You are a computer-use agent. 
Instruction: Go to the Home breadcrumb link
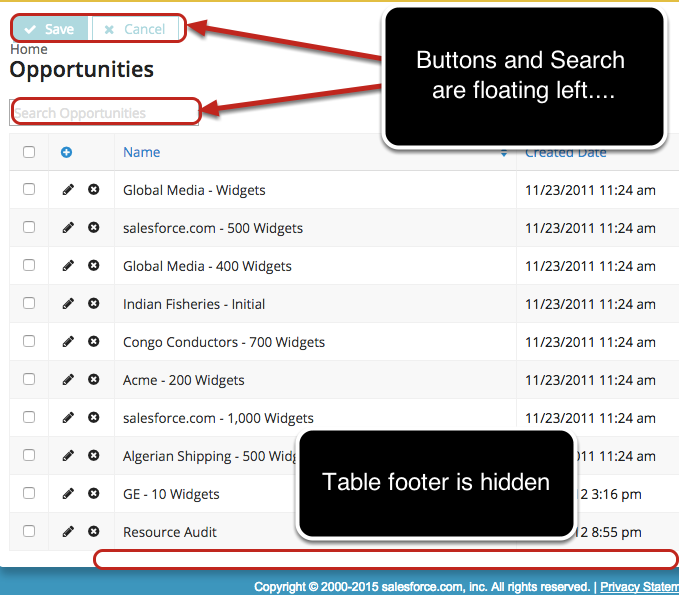click(x=29, y=49)
